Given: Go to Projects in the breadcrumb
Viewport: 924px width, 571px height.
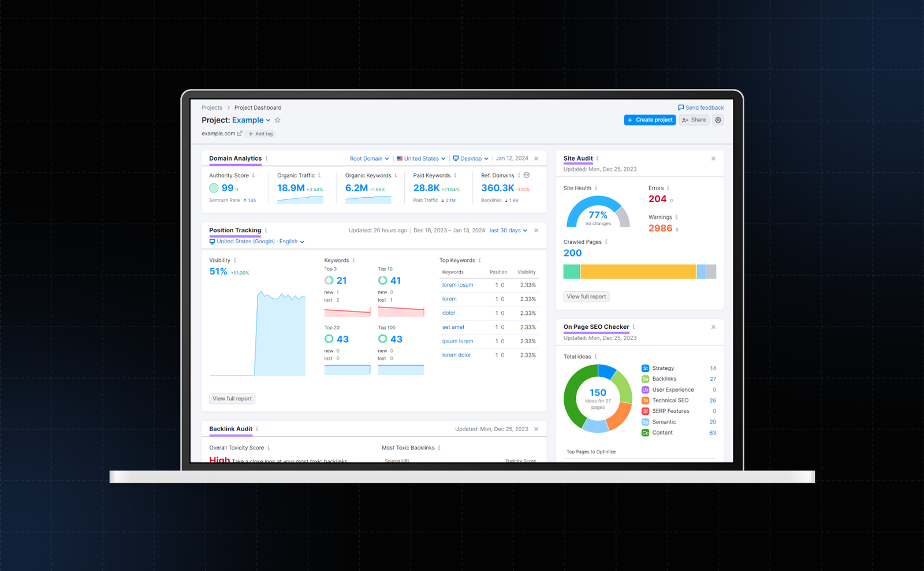Looking at the screenshot, I should (211, 107).
